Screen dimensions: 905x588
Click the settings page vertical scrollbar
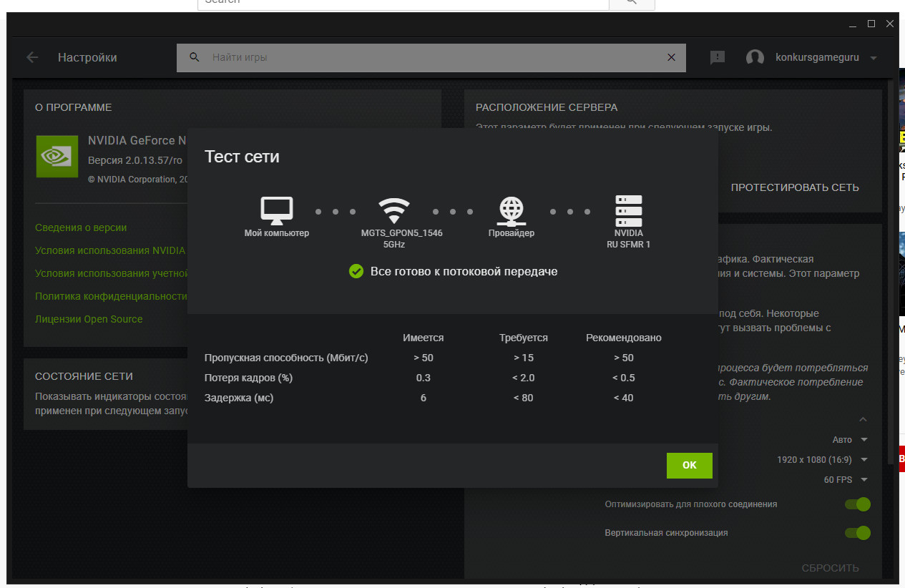tap(891, 272)
